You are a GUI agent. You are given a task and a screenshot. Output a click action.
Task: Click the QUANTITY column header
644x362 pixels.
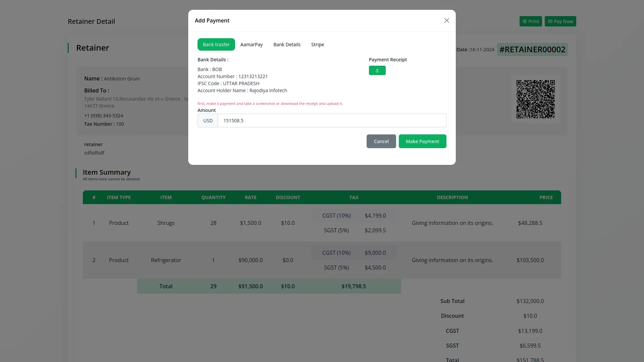(213, 197)
